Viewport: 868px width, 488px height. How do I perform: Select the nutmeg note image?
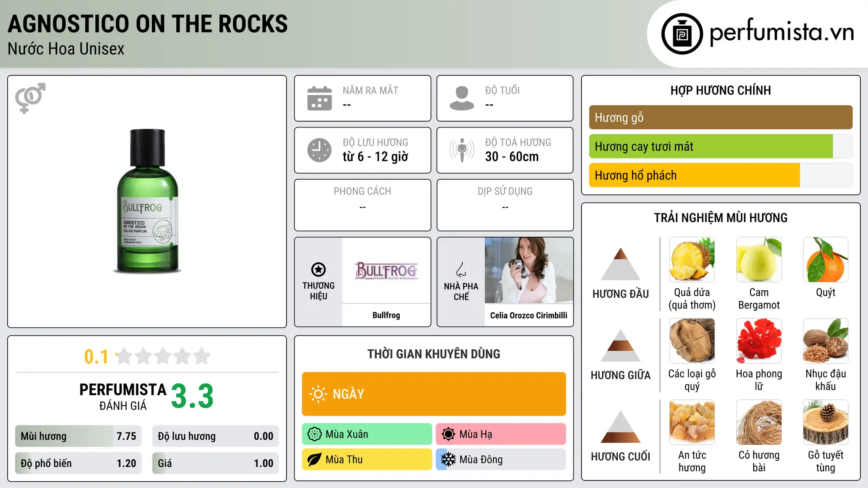click(x=826, y=341)
